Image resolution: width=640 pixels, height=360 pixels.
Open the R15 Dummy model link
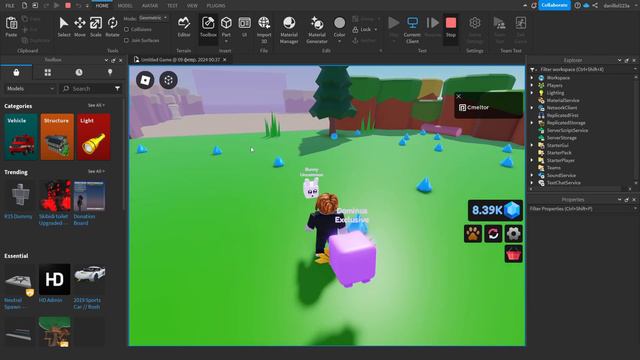point(18,216)
